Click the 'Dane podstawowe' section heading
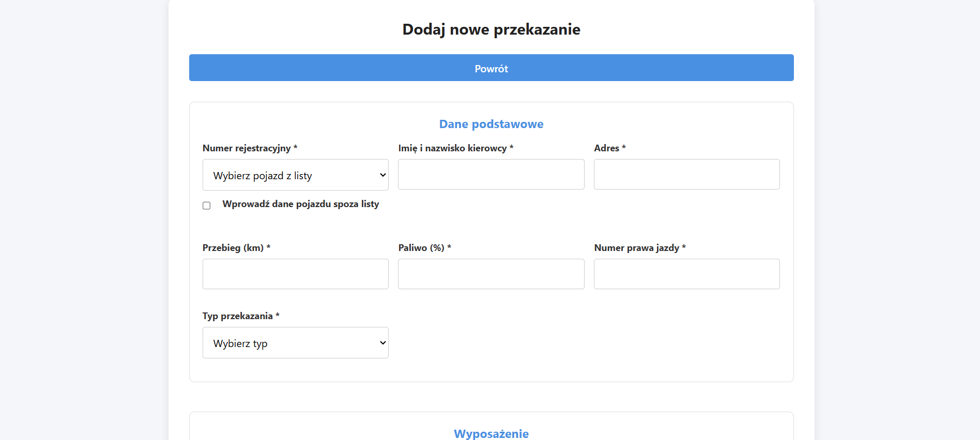This screenshot has width=980, height=440. [x=491, y=124]
